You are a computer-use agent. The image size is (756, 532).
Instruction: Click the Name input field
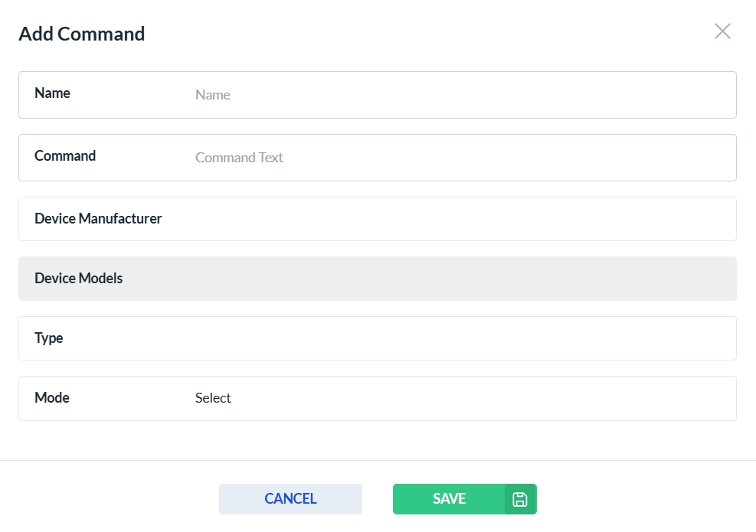click(x=460, y=95)
